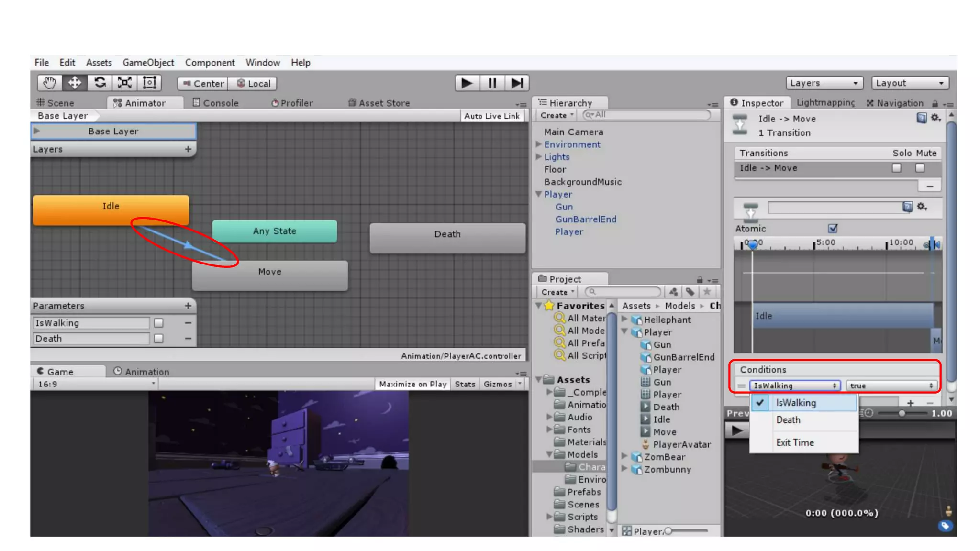Click the Inspector lock icon
This screenshot has width=980, height=551.
point(935,103)
